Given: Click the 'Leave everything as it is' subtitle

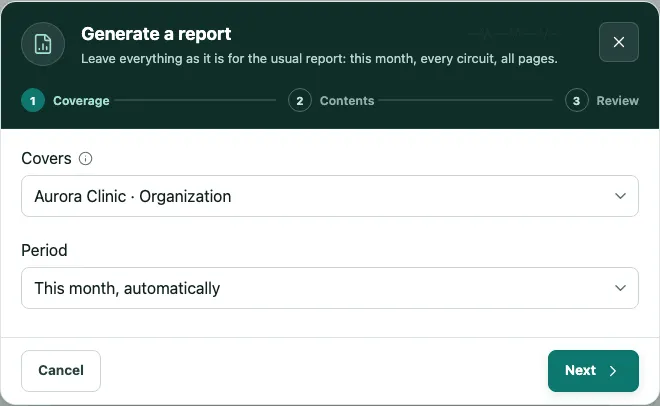Looking at the screenshot, I should pos(319,58).
